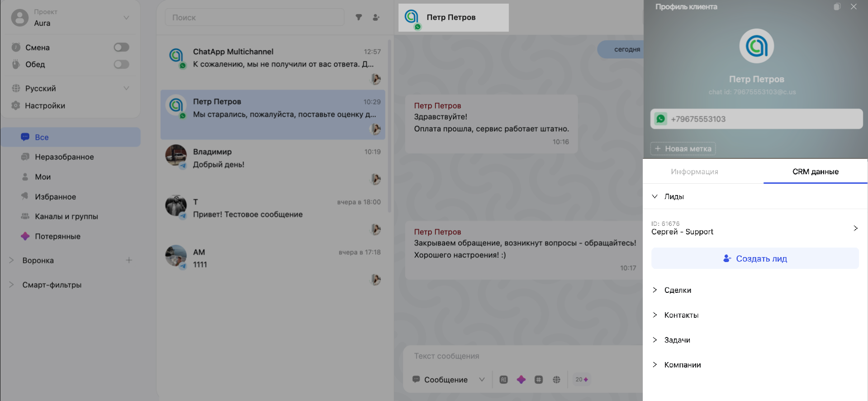Select the Неразобранное chat filter
868x401 pixels.
point(64,157)
